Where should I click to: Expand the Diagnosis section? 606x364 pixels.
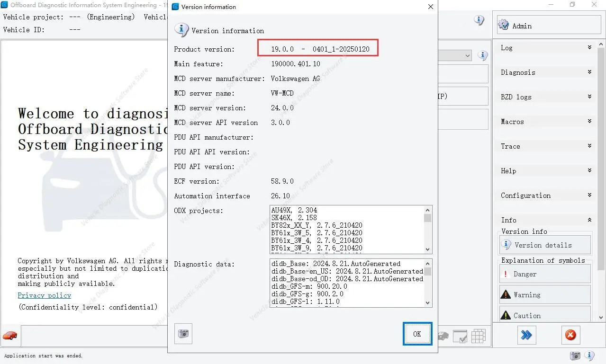(546, 72)
